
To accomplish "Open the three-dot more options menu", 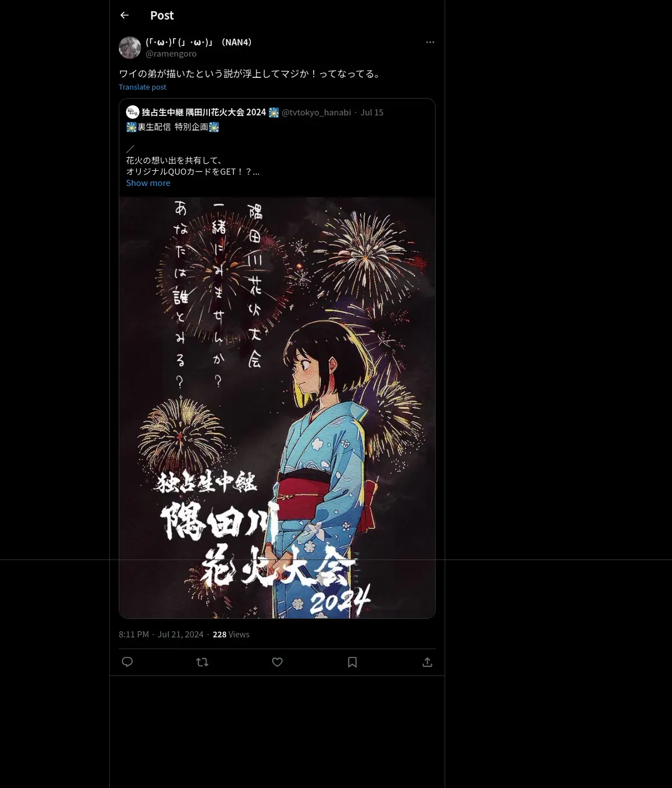I will point(430,42).
